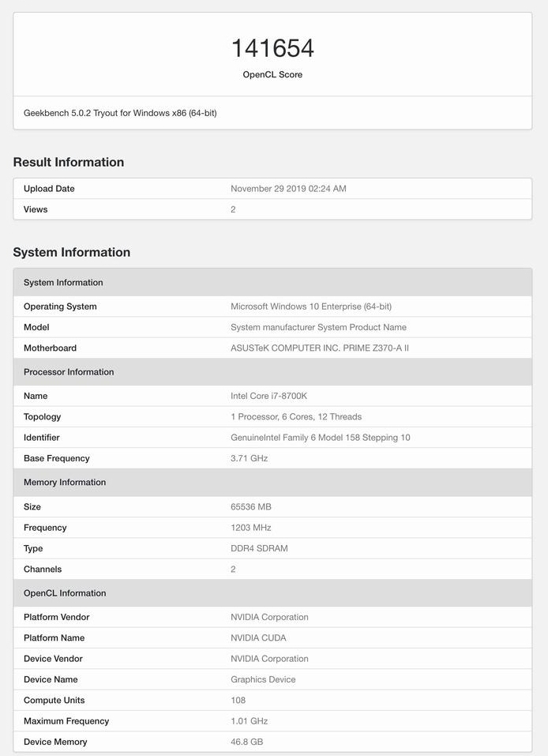Select the Platform Name value NVIDIA CUDA
The image size is (548, 756).
[x=258, y=638]
